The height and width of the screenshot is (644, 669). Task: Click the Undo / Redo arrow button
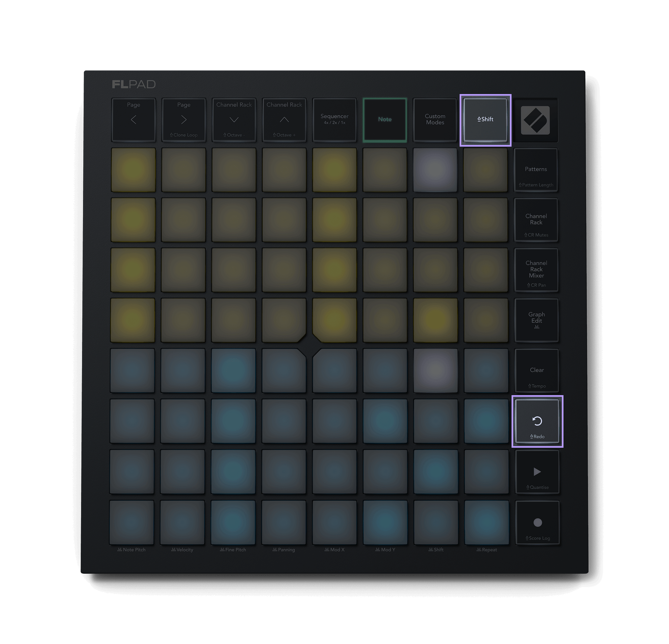click(537, 421)
